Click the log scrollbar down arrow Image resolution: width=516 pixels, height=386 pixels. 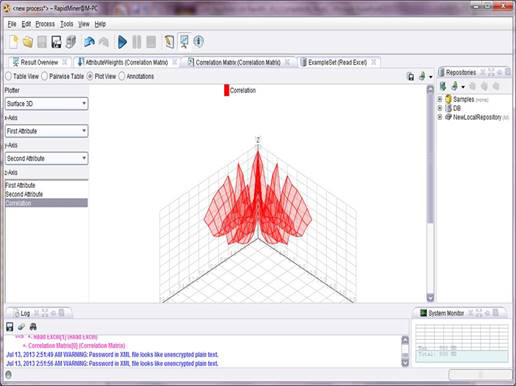405,363
